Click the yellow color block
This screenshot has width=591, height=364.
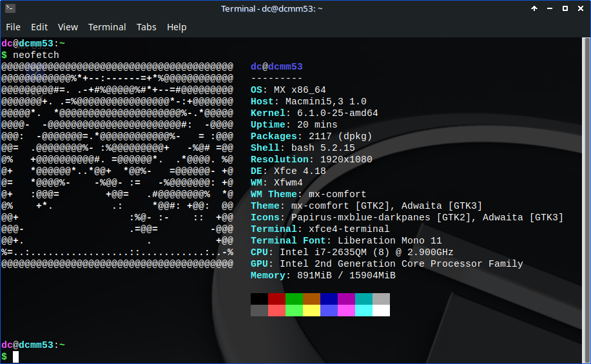click(x=311, y=311)
